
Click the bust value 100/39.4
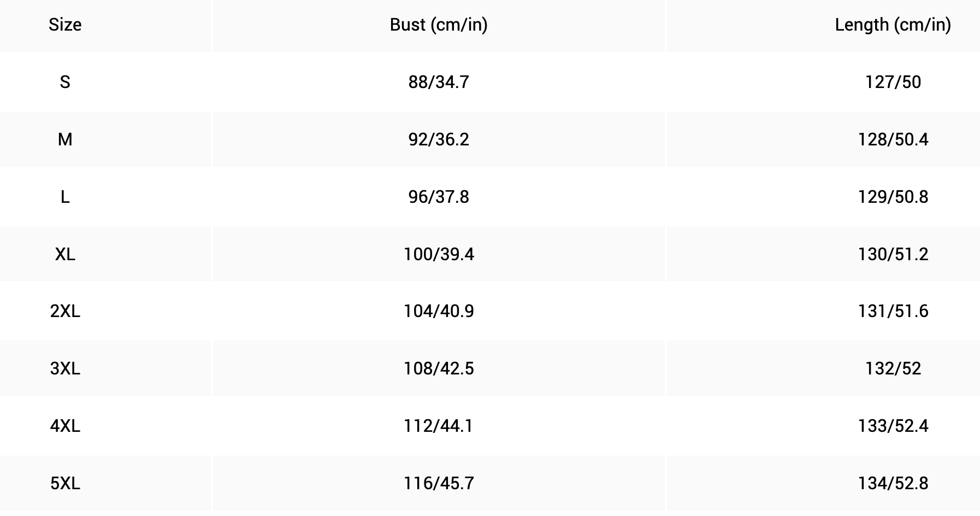click(439, 254)
